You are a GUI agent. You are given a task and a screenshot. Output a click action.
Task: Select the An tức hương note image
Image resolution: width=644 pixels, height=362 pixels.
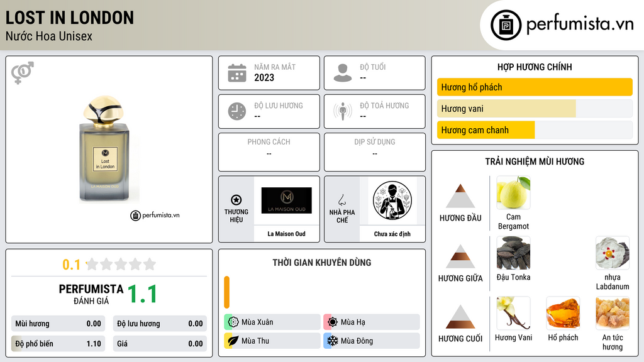pyautogui.click(x=613, y=313)
